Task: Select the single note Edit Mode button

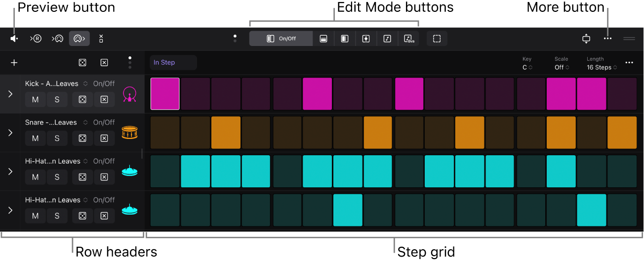Action: (387, 39)
